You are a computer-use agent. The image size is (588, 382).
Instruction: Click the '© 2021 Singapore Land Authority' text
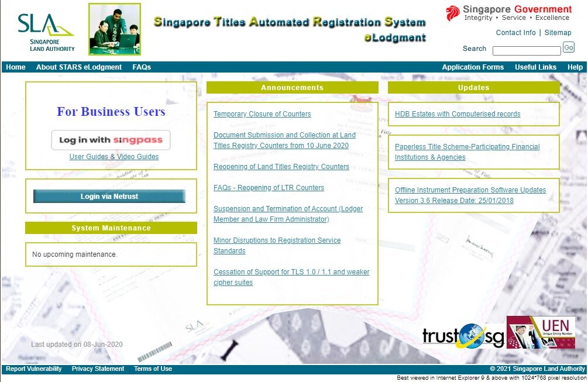537,369
